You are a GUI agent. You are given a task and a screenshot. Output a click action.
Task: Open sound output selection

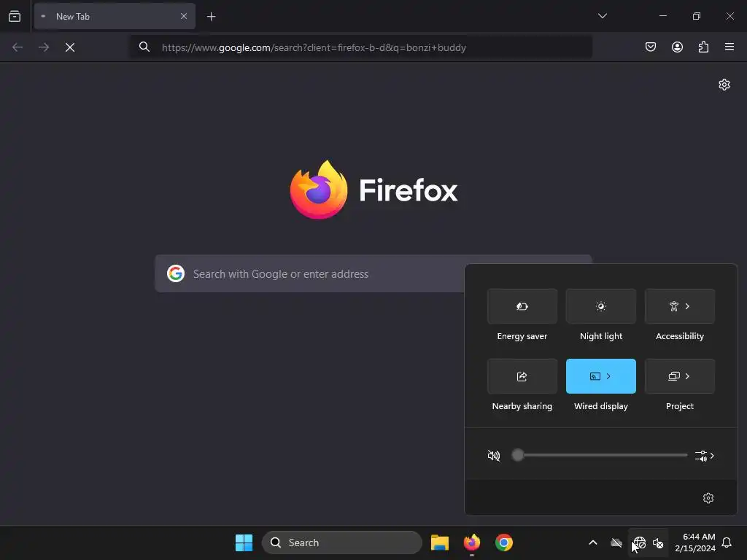[x=705, y=456]
